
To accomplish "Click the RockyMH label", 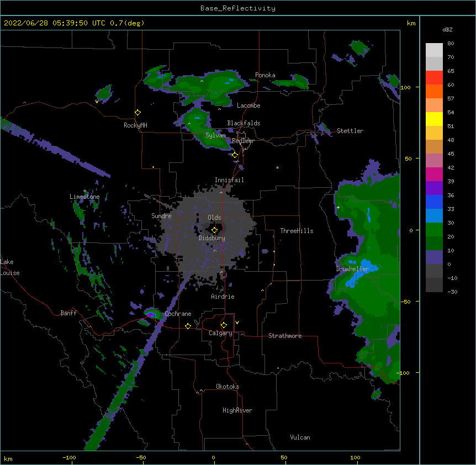I will click(x=135, y=125).
